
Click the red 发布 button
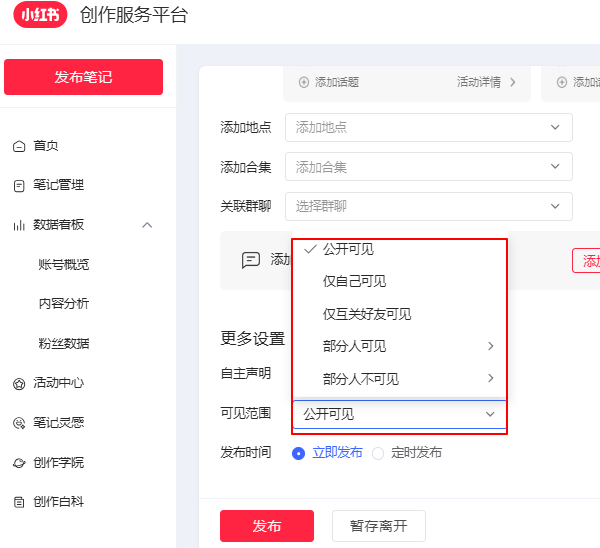267,526
